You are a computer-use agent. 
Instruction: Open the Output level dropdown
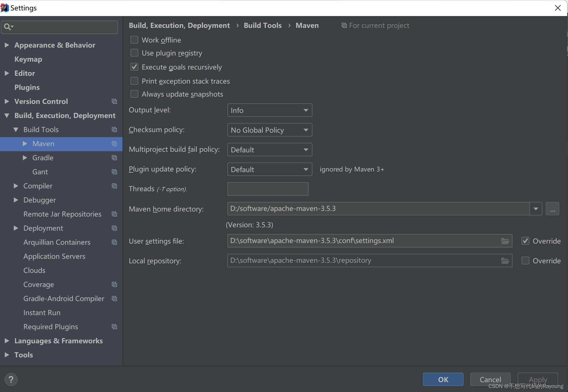pyautogui.click(x=269, y=110)
